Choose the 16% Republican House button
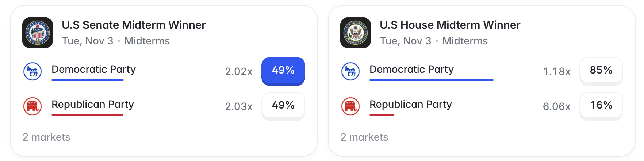The height and width of the screenshot is (161, 644). [601, 106]
